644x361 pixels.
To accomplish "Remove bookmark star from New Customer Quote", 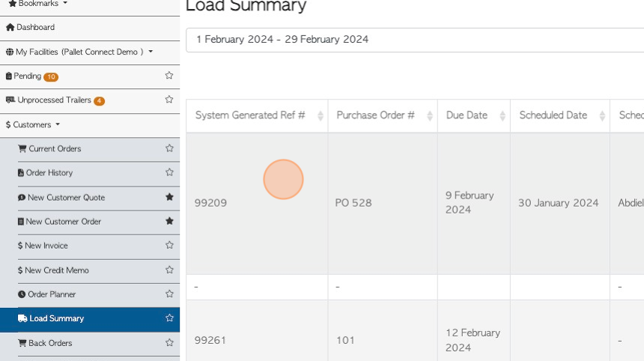I will (169, 197).
